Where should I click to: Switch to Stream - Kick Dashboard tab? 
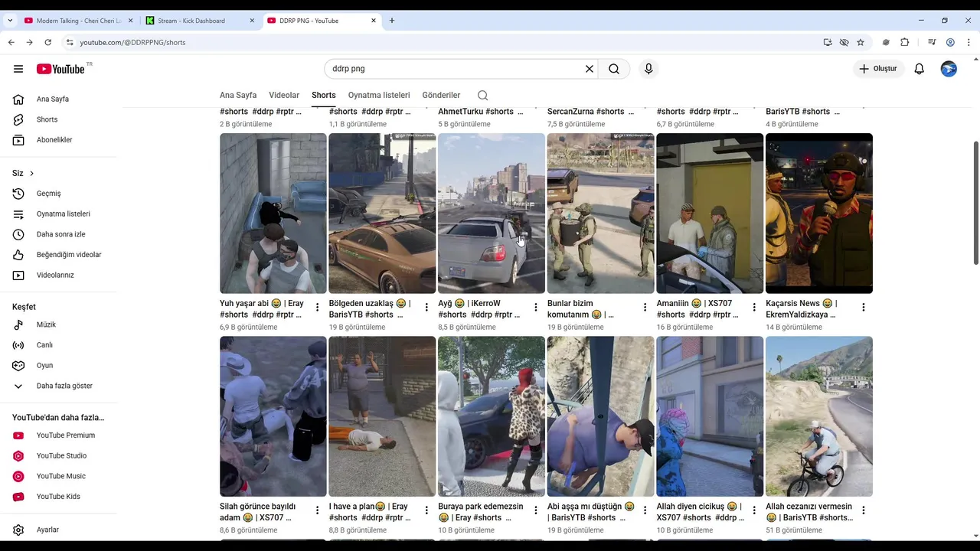tap(200, 21)
